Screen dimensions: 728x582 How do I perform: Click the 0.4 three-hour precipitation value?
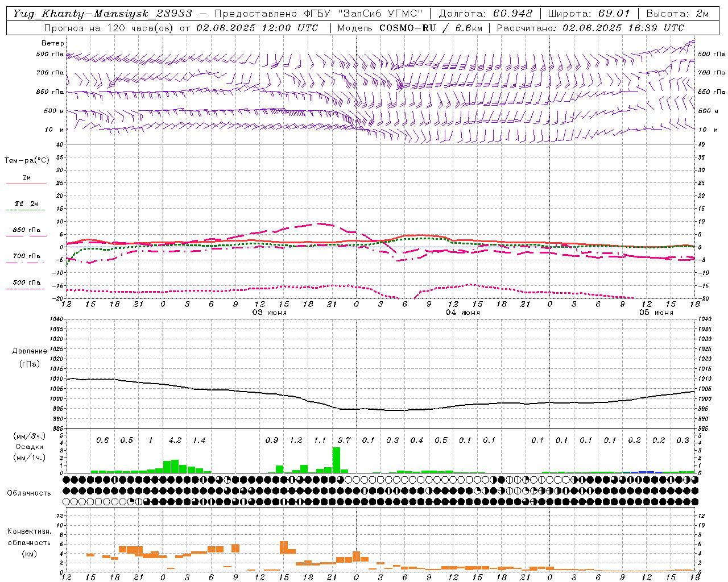coord(417,440)
